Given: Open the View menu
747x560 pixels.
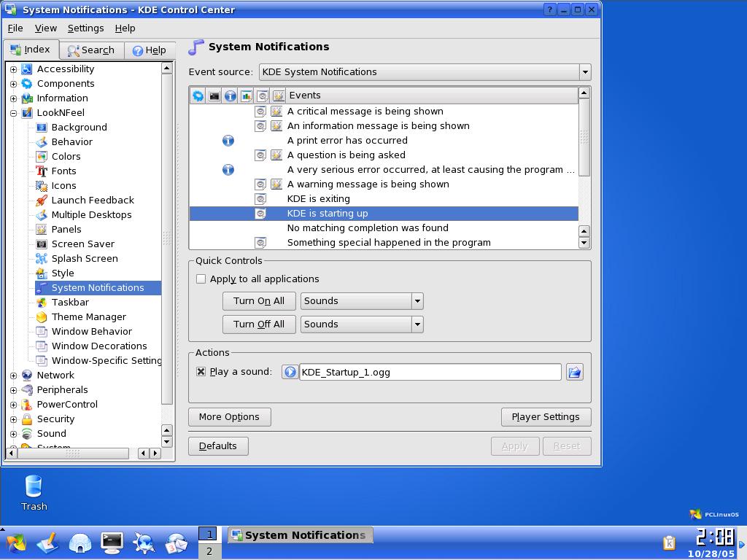Looking at the screenshot, I should coord(45,28).
